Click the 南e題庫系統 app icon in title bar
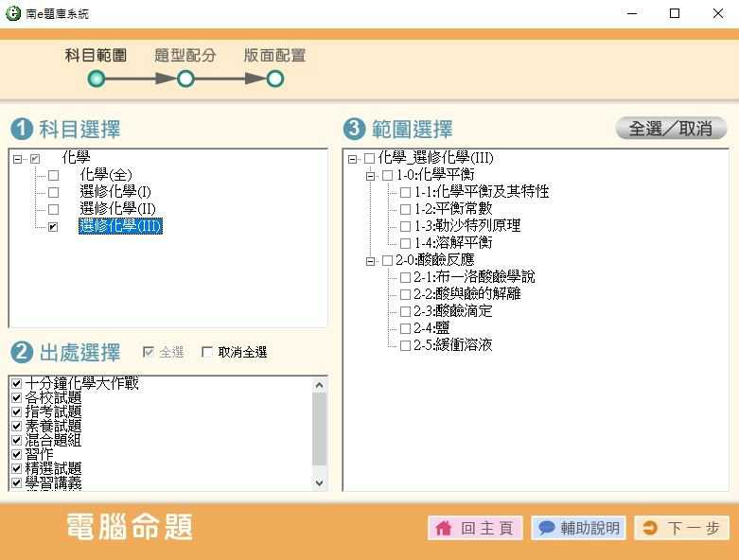This screenshot has width=739, height=560. (12, 13)
